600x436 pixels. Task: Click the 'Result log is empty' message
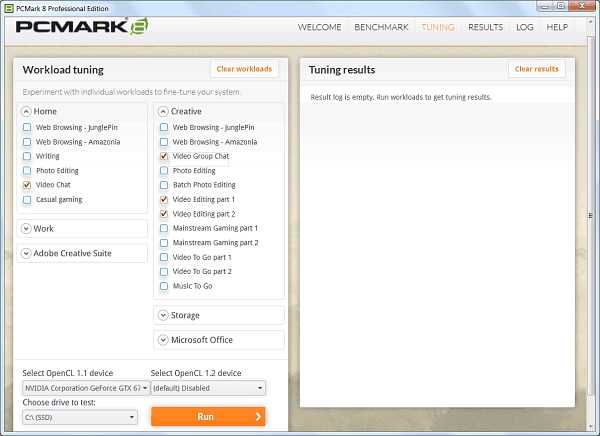click(x=401, y=97)
